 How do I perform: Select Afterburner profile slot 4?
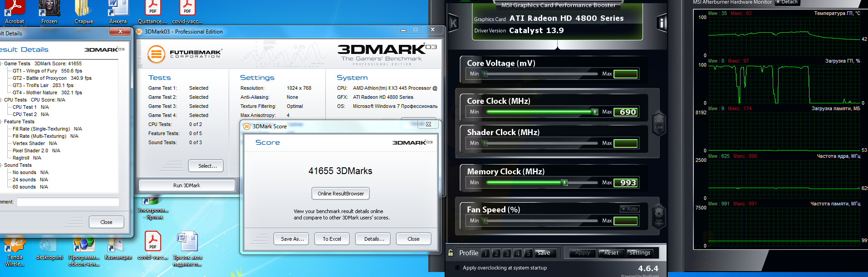pos(517,253)
